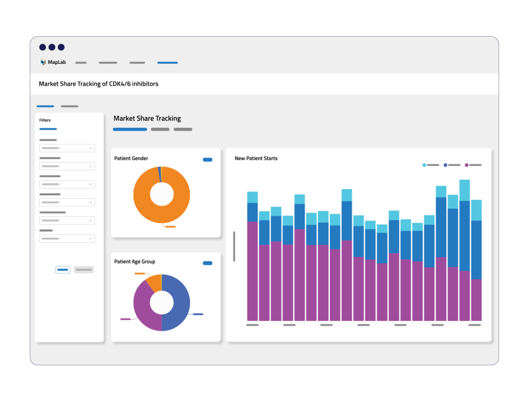Click the vertical scroll handle beside the bar chart
Image resolution: width=532 pixels, height=399 pixels.
(234, 246)
